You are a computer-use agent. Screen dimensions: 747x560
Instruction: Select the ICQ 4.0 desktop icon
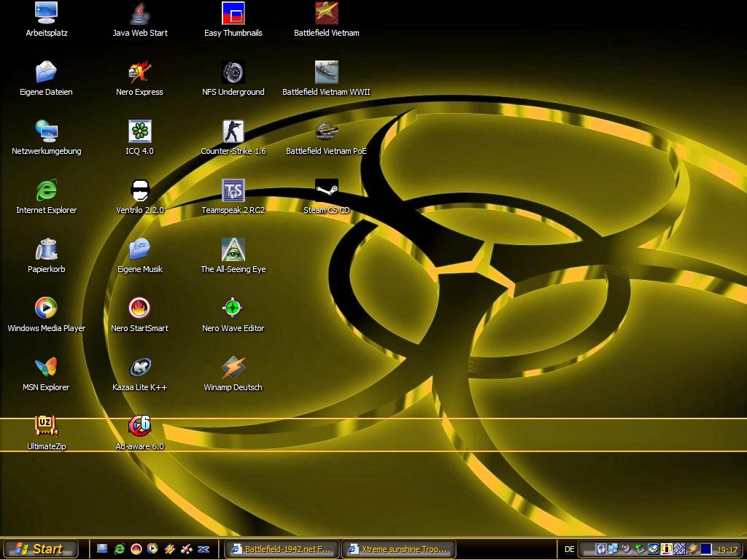pyautogui.click(x=139, y=138)
